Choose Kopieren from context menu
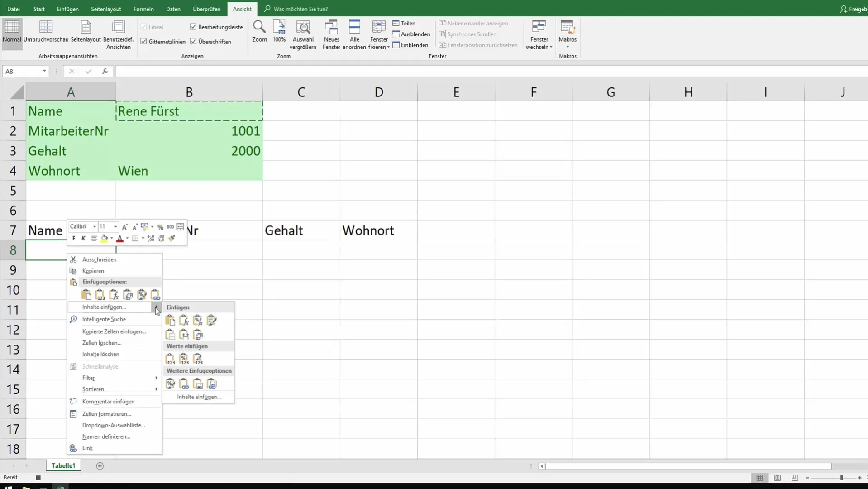The height and width of the screenshot is (489, 868). click(114, 271)
